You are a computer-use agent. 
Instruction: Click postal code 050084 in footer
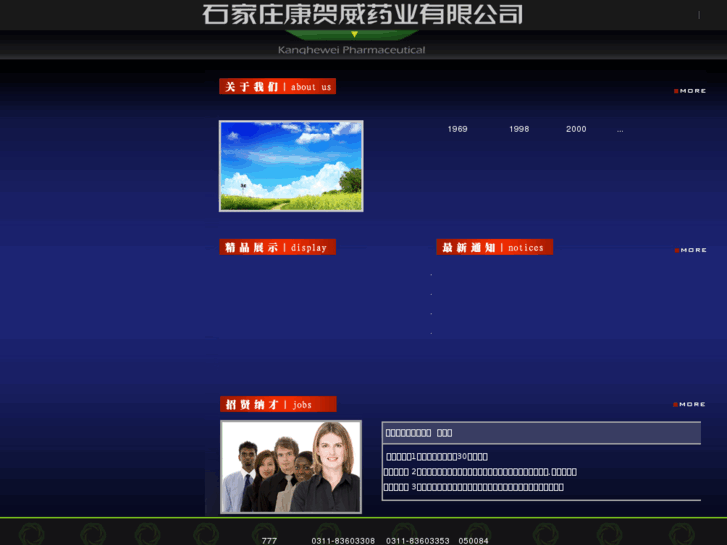pyautogui.click(x=473, y=541)
